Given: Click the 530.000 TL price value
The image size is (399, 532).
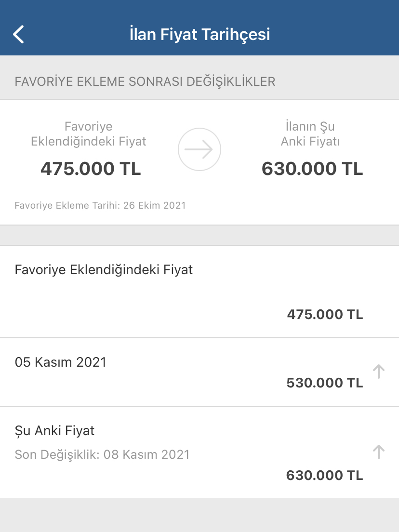Looking at the screenshot, I should tap(324, 383).
